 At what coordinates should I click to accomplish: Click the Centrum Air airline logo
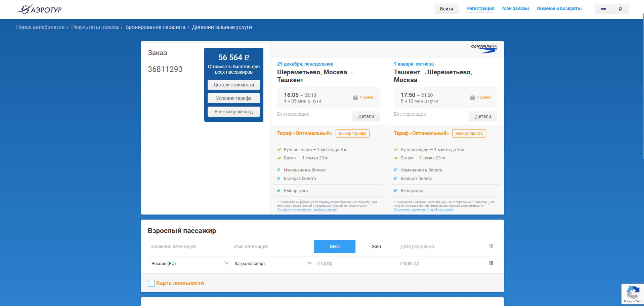pos(484,49)
